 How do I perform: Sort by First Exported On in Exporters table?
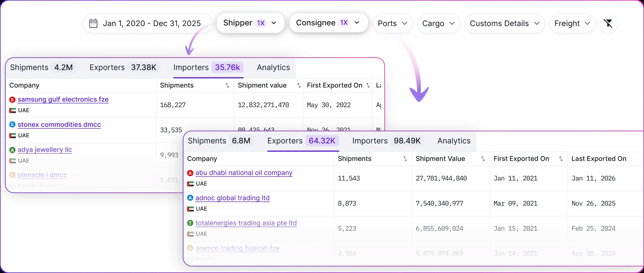point(561,159)
